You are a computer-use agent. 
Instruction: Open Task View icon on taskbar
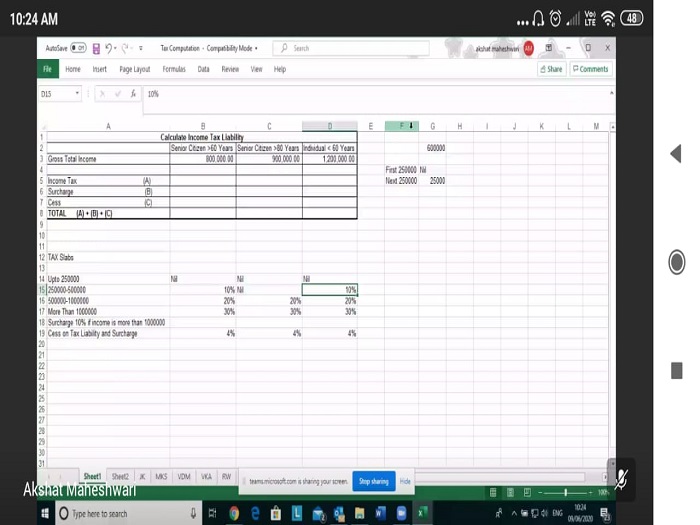[212, 513]
